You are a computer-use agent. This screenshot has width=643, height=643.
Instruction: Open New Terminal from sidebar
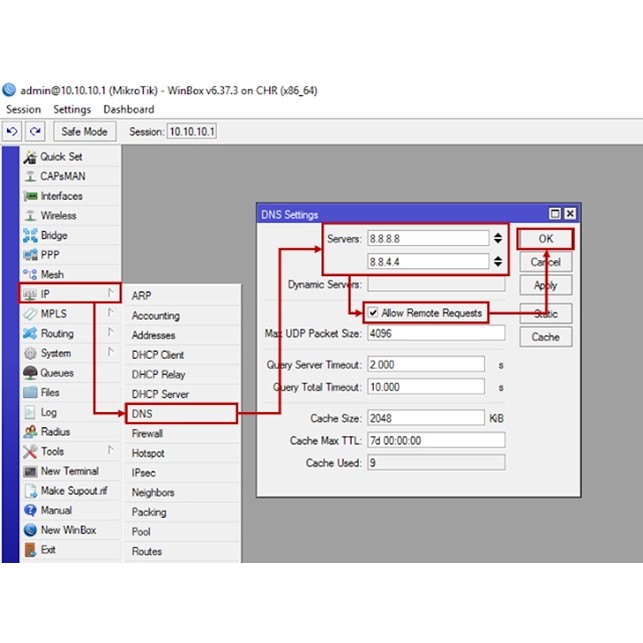pyautogui.click(x=69, y=471)
